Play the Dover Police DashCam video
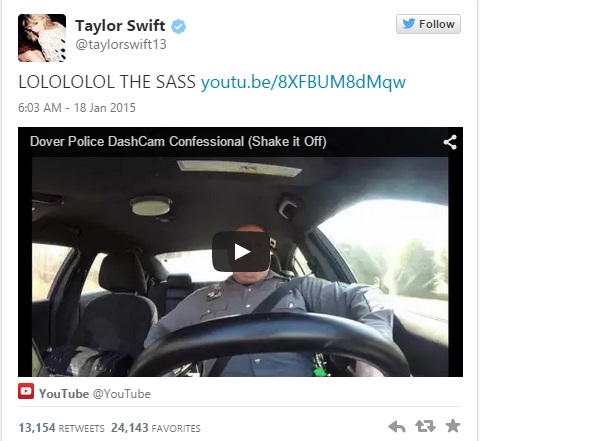The width and height of the screenshot is (605, 441). pyautogui.click(x=241, y=252)
